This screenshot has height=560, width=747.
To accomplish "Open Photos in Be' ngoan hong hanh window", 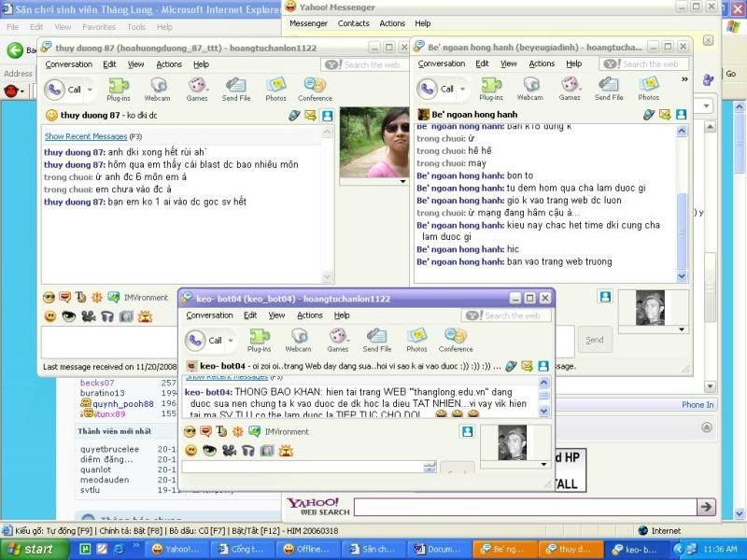I will pos(649,89).
